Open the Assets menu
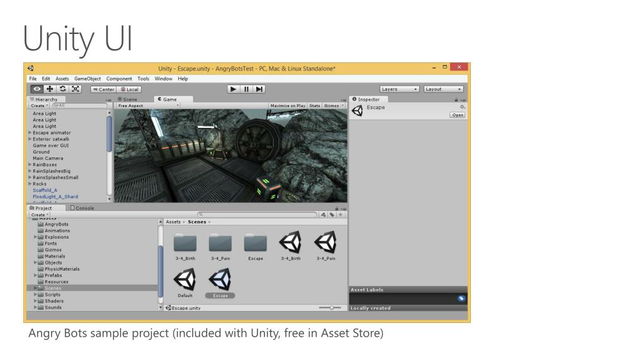Viewport: 644px width, 362px height. (62, 79)
